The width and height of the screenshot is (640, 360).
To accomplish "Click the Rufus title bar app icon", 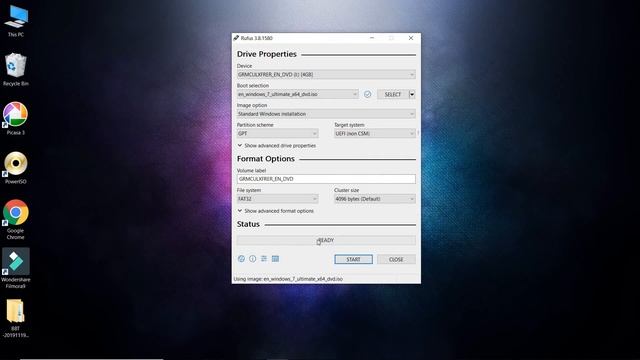I will pyautogui.click(x=236, y=38).
